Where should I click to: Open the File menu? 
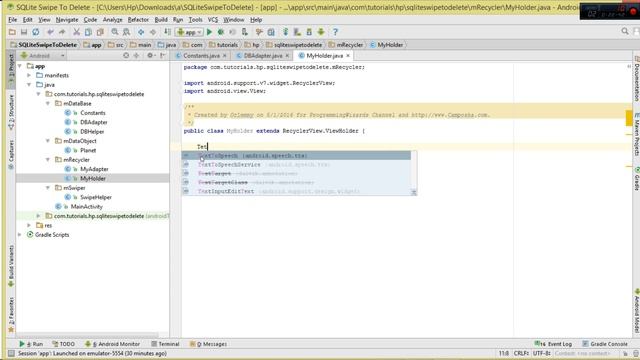pyautogui.click(x=13, y=20)
